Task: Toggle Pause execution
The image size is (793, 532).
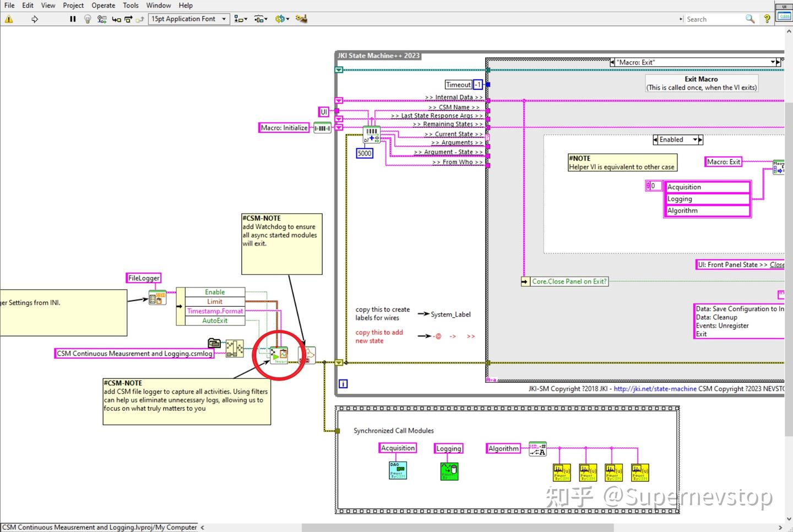Action: pos(72,19)
